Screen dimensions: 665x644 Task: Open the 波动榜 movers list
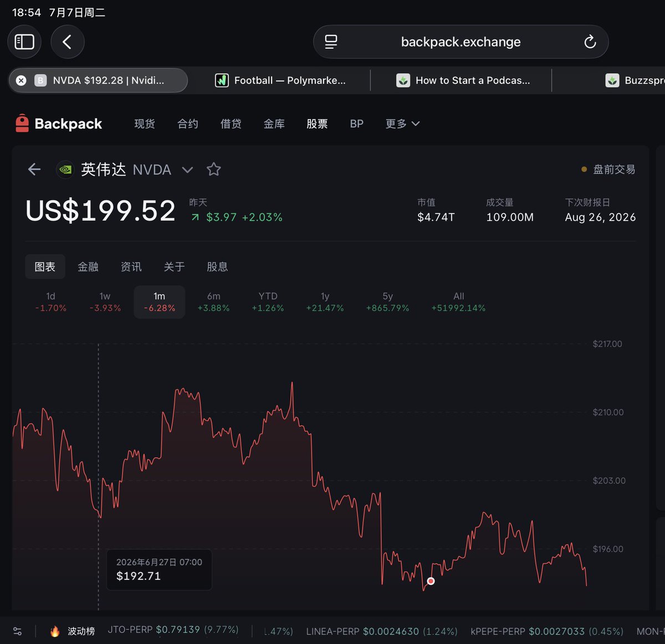(x=81, y=631)
